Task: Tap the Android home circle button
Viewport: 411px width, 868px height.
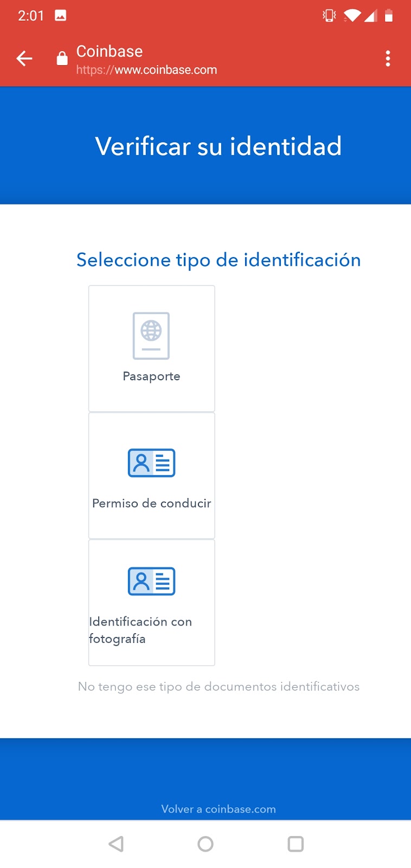Action: [x=206, y=844]
